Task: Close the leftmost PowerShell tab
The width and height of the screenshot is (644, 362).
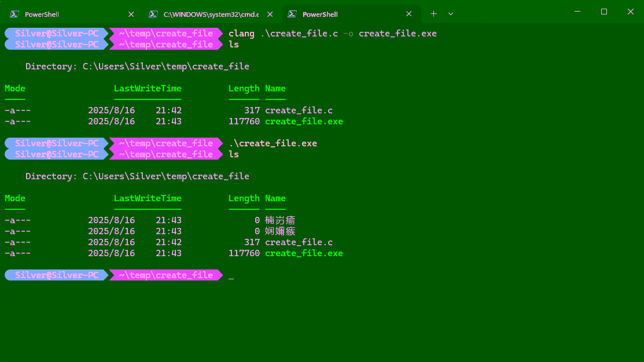Action: [131, 14]
